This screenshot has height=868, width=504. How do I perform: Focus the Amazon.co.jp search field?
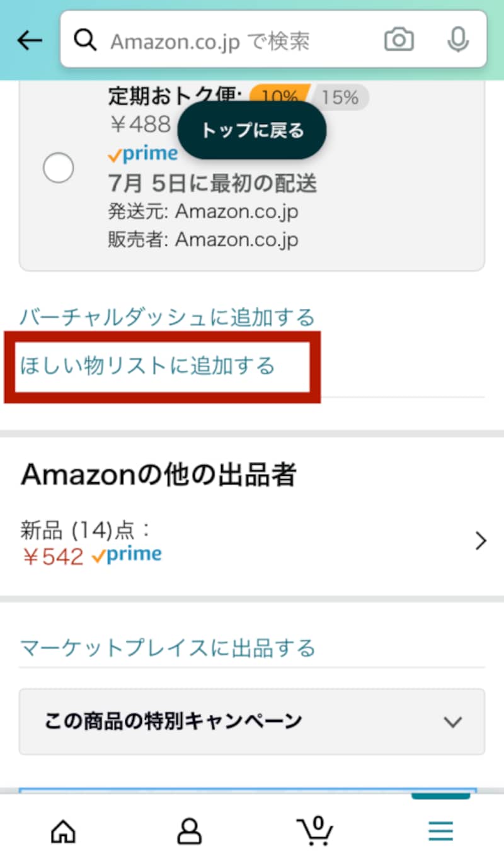pos(239,42)
